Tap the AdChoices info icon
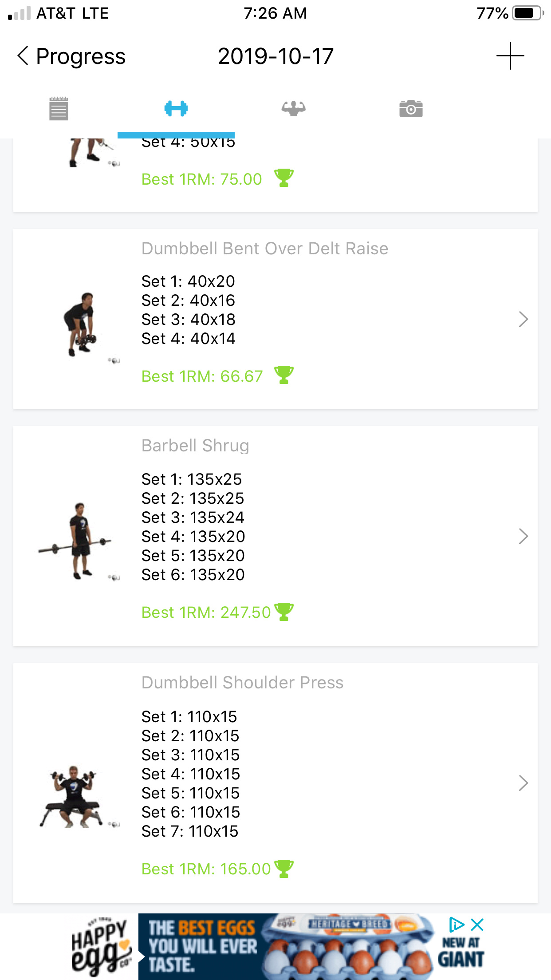Screen dimensions: 551x980 (456, 925)
